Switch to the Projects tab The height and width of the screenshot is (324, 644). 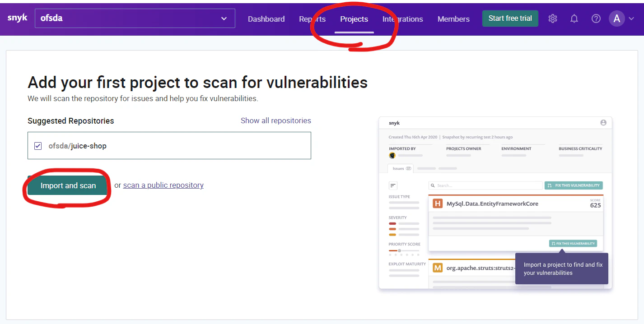[354, 19]
